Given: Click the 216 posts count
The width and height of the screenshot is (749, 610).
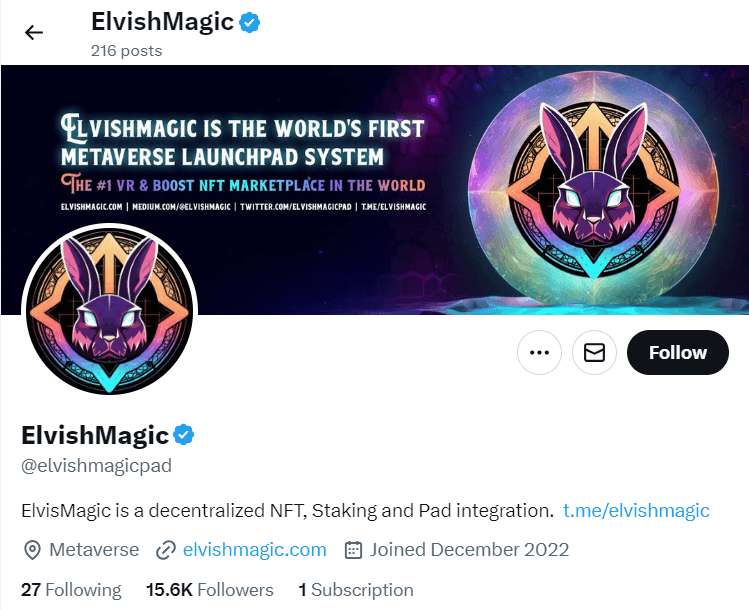Looking at the screenshot, I should point(126,50).
